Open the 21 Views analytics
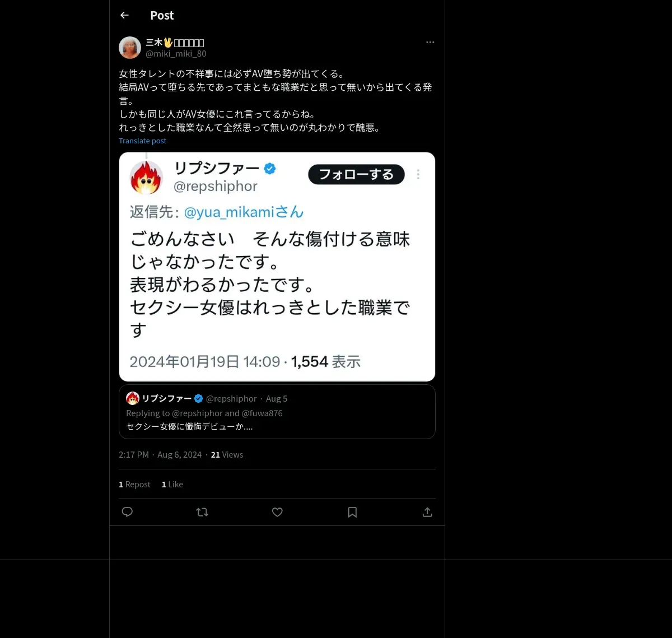Image resolution: width=672 pixels, height=638 pixels. (x=227, y=455)
